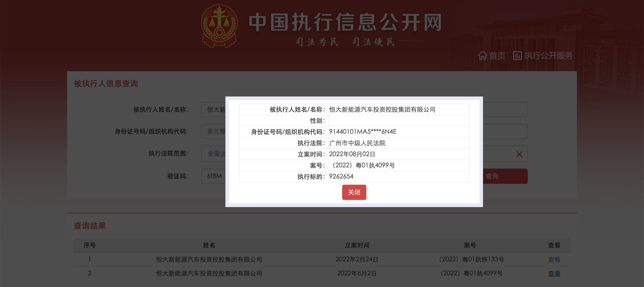Viewport: 644px width, 287px height.
Task: View details for case 粤01执4099号 in results
Action: point(554,273)
